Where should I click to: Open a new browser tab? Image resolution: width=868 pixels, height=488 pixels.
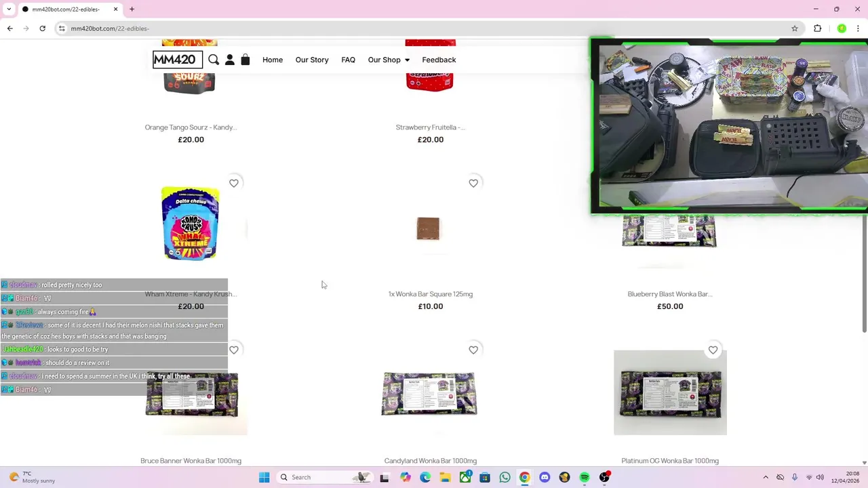tap(132, 9)
